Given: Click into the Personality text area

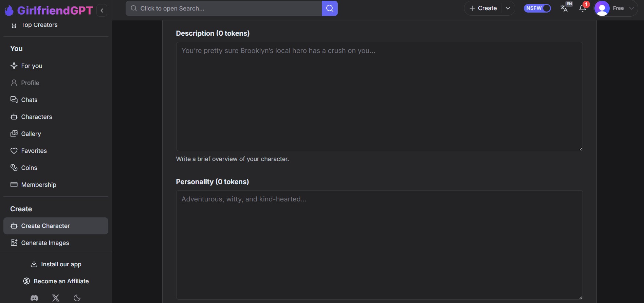Looking at the screenshot, I should [379, 245].
